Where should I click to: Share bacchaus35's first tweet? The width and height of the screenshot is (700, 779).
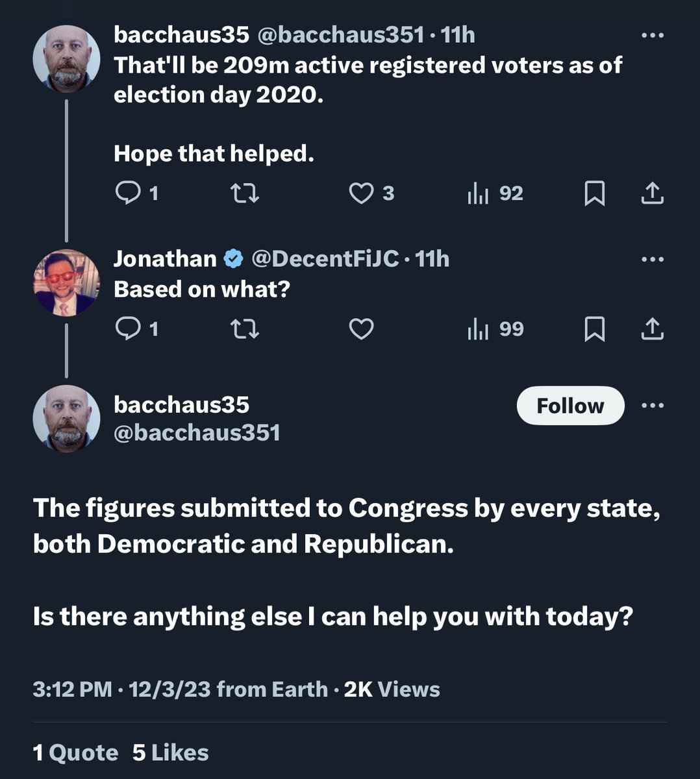click(652, 193)
